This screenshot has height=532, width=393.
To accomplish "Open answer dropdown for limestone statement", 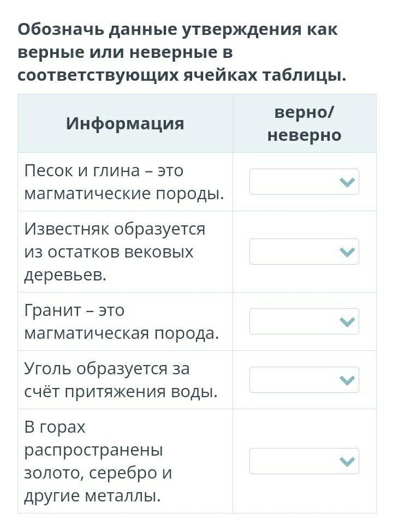I will 304,252.
